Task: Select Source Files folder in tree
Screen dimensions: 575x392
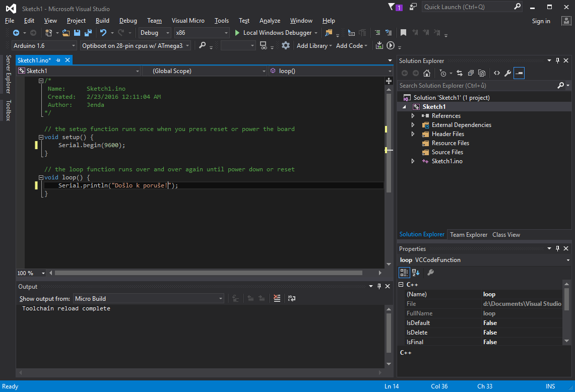Action: click(x=447, y=152)
